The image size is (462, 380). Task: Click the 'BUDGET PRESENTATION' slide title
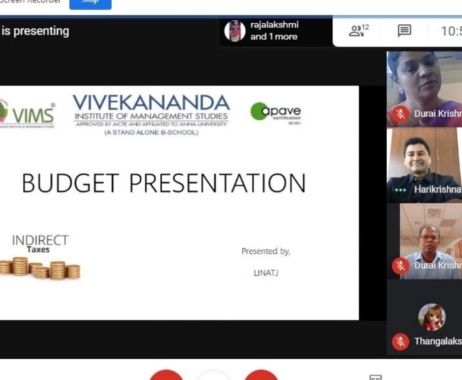point(164,183)
